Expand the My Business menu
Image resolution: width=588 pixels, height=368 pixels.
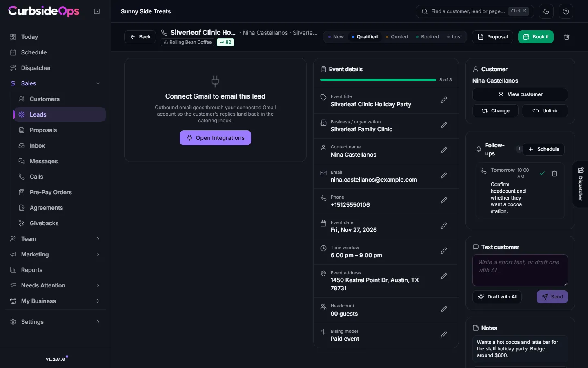[55, 301]
